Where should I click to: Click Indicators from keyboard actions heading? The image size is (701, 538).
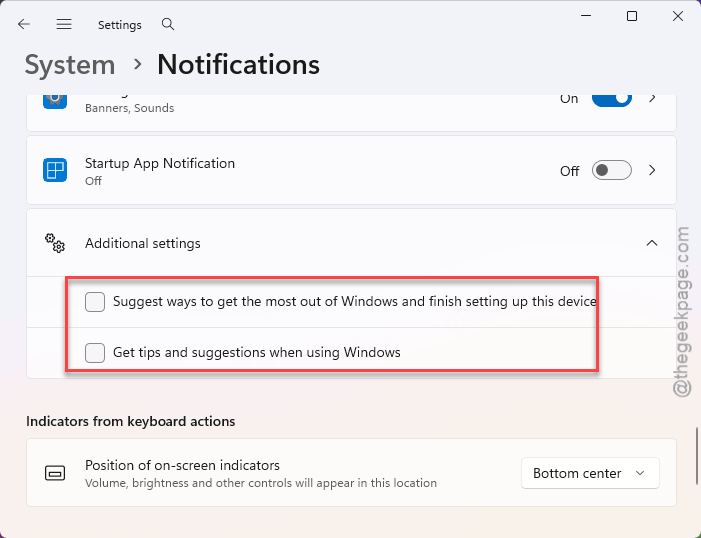[x=131, y=421]
